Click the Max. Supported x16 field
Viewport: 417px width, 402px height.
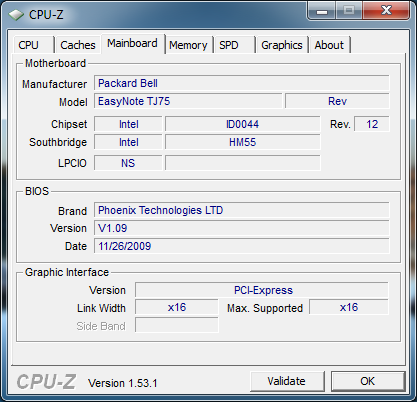click(x=349, y=307)
